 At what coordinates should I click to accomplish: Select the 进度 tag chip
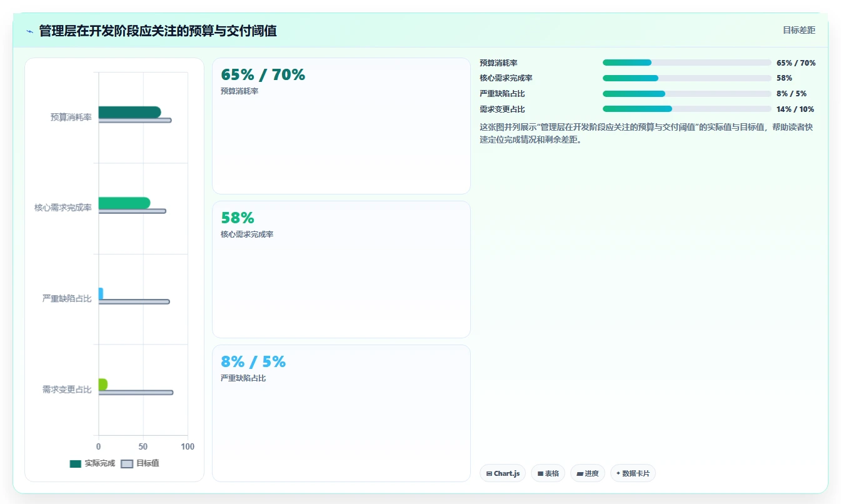point(588,473)
